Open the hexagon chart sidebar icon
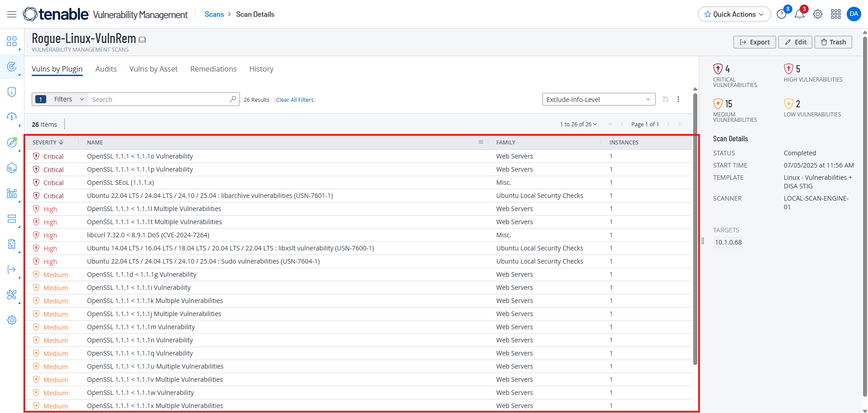This screenshot has width=868, height=413. coord(12,168)
